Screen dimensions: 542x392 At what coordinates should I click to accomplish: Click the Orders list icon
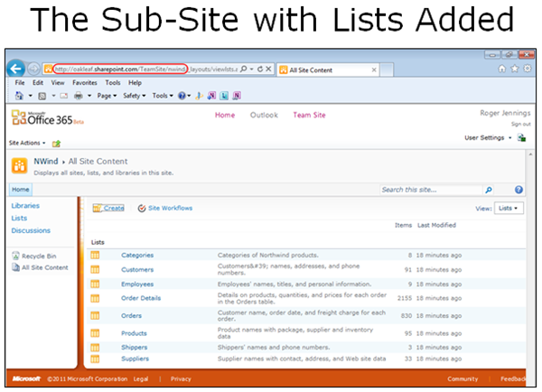coord(95,315)
